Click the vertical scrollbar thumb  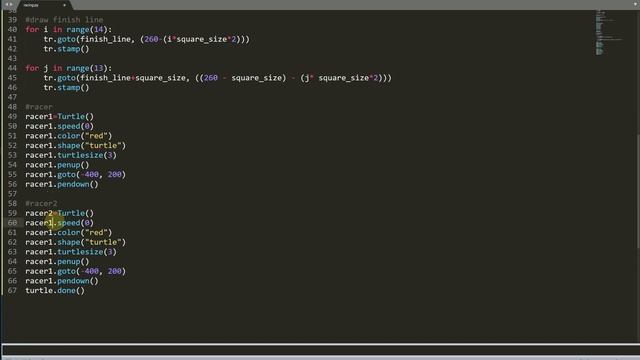[x=638, y=191]
